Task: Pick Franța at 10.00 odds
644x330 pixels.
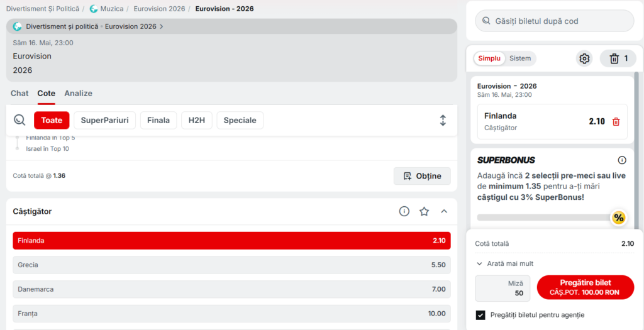Action: (x=231, y=314)
